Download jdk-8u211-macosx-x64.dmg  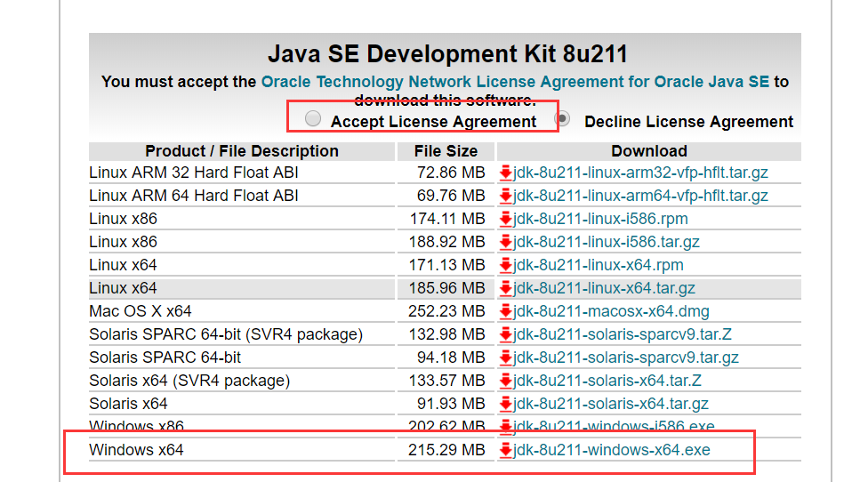611,311
